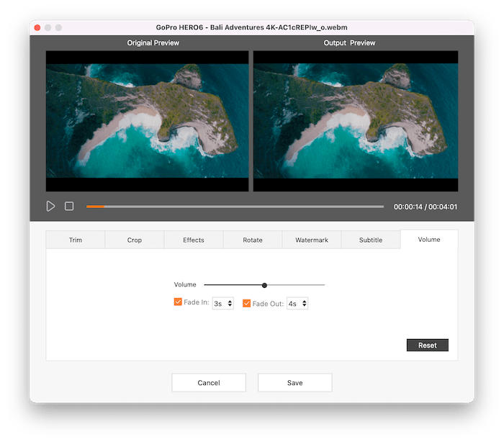Click the Volume slider handle
504x442 pixels.
point(265,285)
